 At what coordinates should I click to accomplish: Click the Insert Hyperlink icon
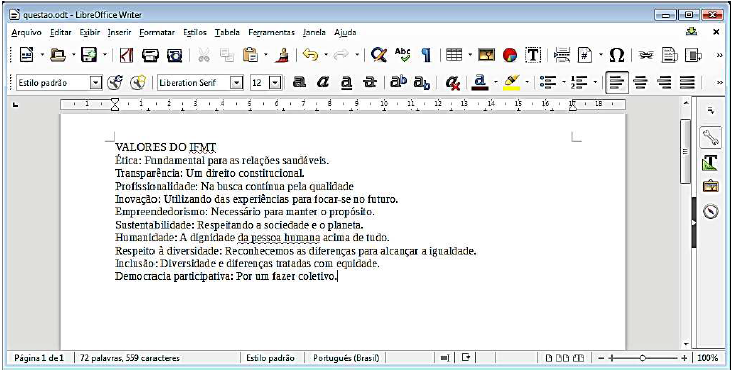coord(646,55)
